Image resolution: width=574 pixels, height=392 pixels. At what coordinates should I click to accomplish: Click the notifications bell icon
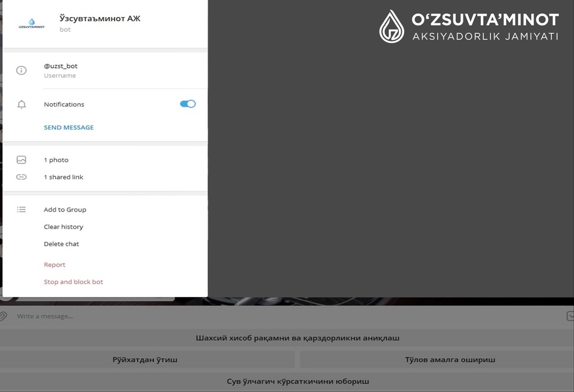click(22, 104)
